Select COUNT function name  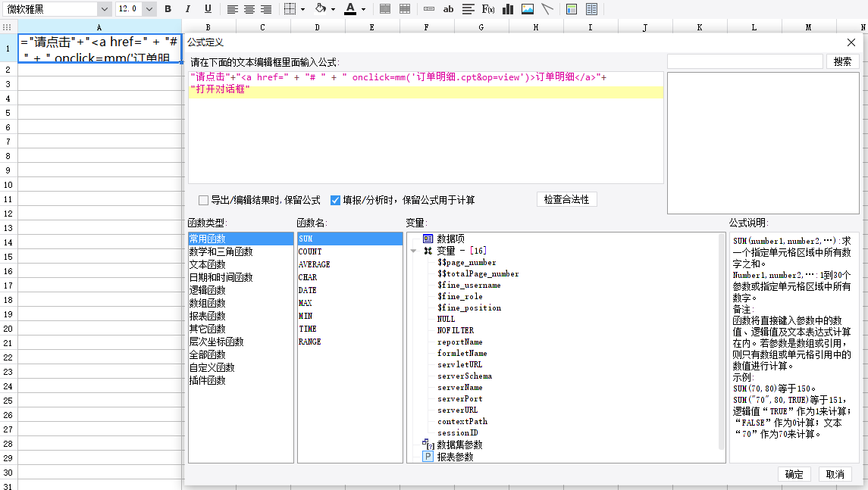tap(350, 251)
